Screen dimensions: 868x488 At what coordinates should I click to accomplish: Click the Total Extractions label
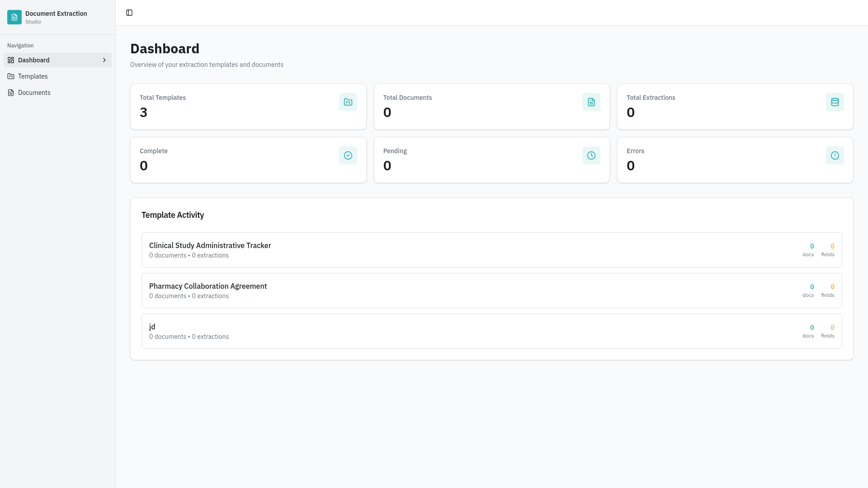[651, 98]
